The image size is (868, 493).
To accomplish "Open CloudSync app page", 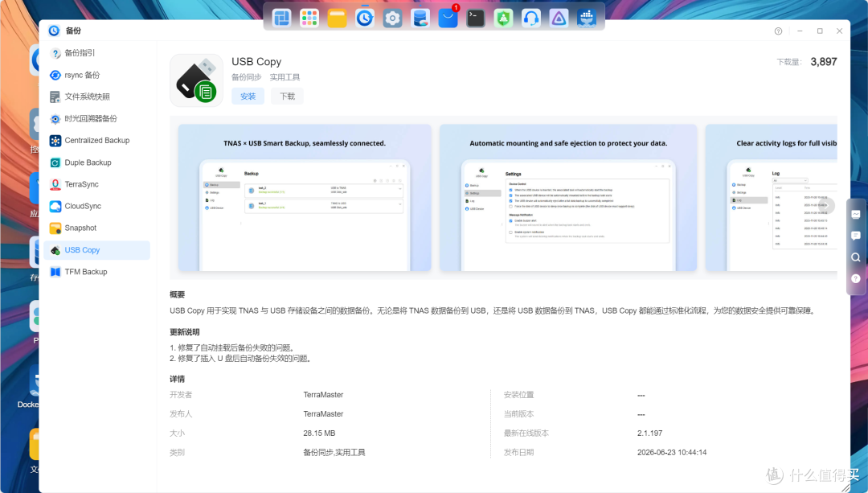I will [97, 206].
